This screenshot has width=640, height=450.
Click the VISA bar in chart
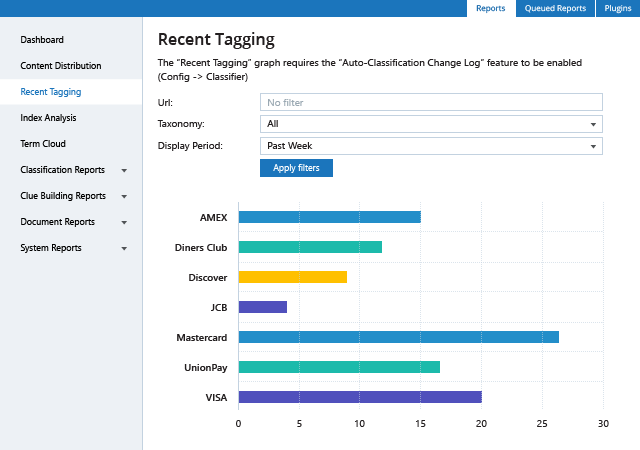pyautogui.click(x=360, y=397)
